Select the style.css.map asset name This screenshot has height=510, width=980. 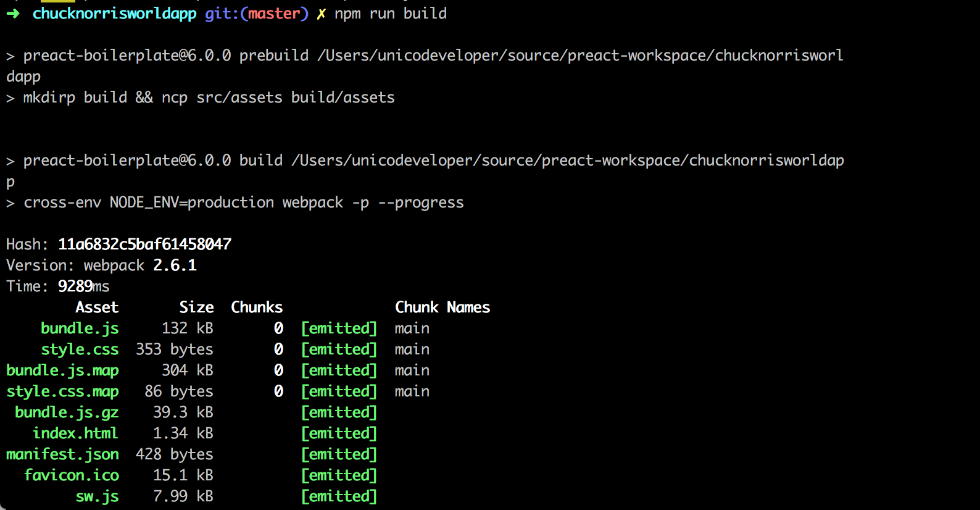pyautogui.click(x=62, y=391)
